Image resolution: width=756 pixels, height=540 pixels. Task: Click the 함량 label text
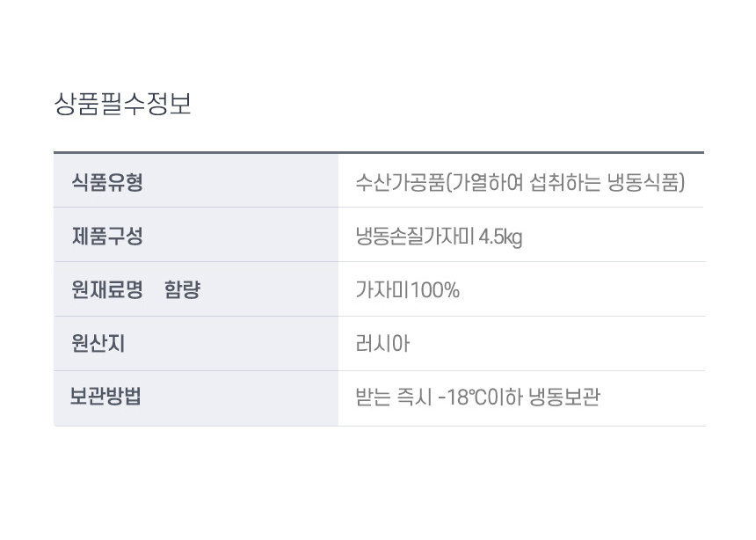coord(182,289)
